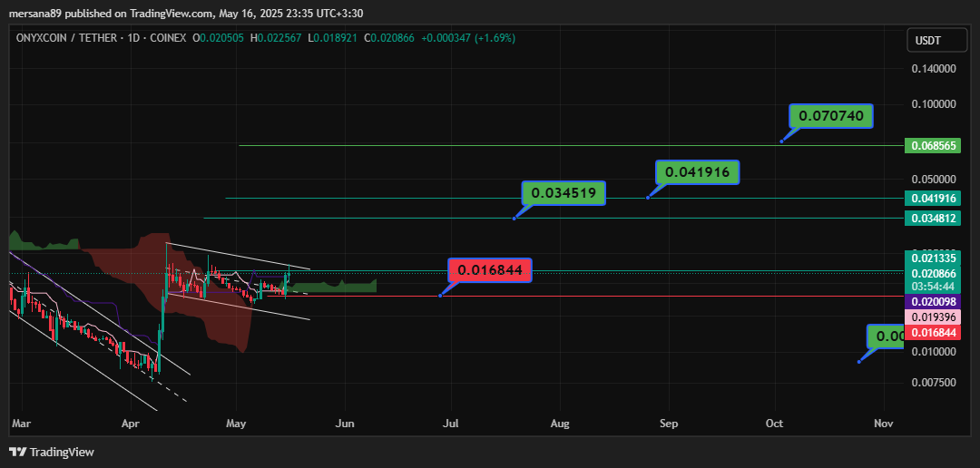
Task: Click the red 0.016844 stop callout
Action: click(490, 270)
